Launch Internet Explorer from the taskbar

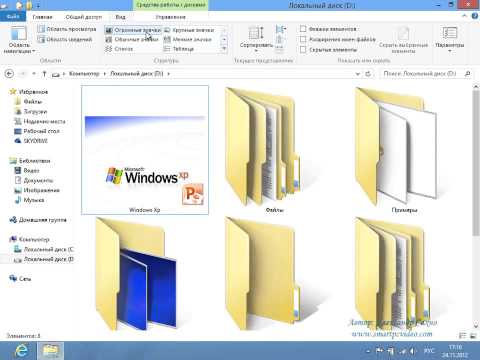21,350
